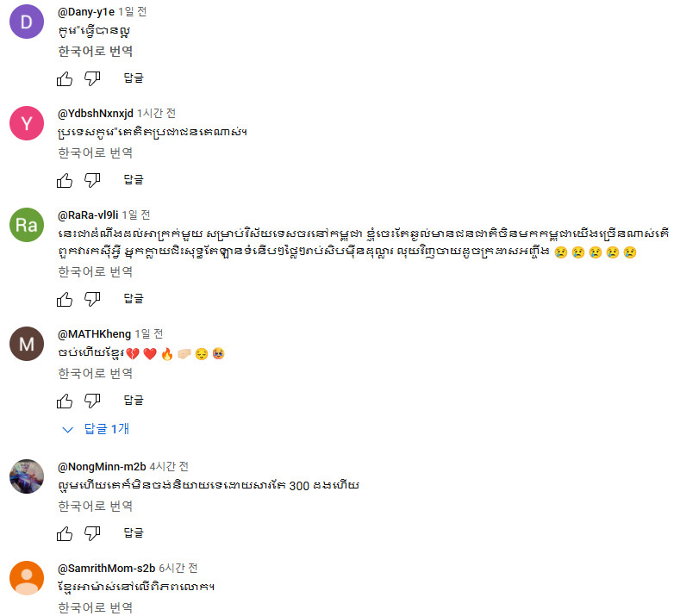Expand the 답글 1개 replies under @MATHKheng
This screenshot has height=616, width=680.
tap(96, 429)
